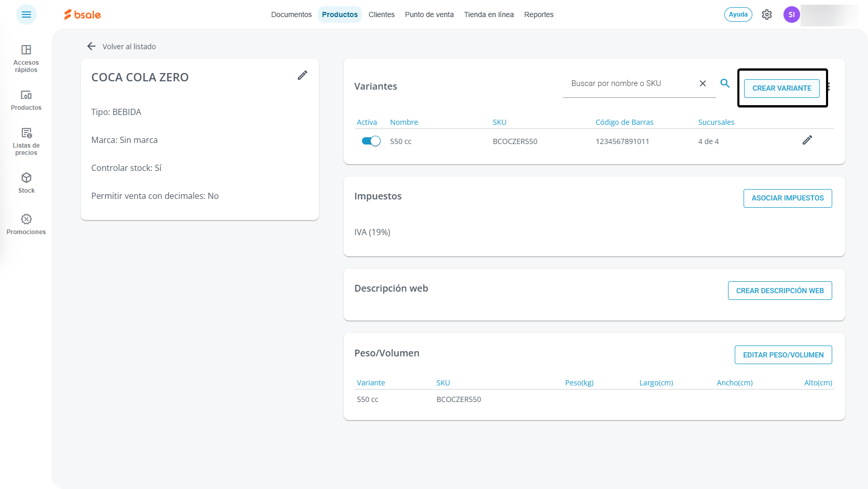Toggle the 550 cc variant active switch
This screenshot has width=868, height=489.
[371, 141]
